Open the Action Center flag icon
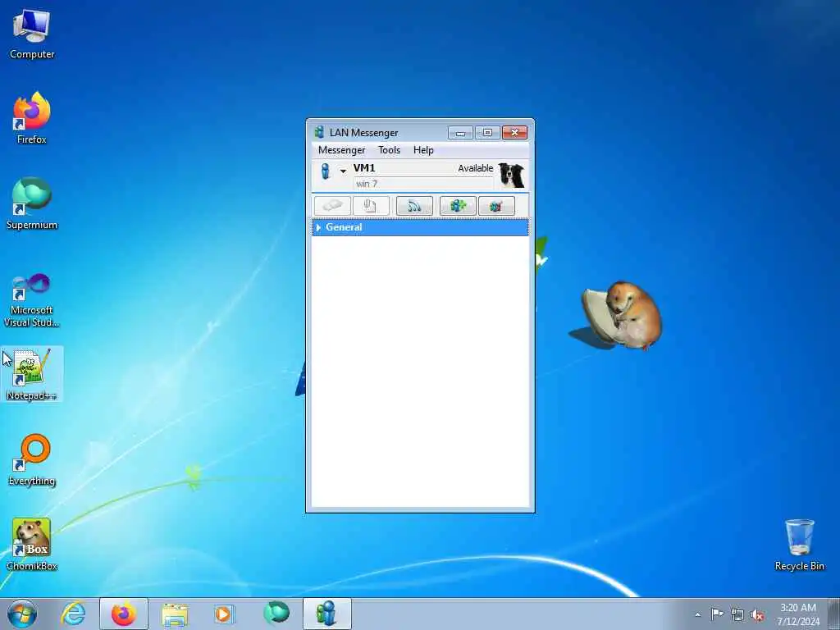The height and width of the screenshot is (630, 840). (x=717, y=614)
